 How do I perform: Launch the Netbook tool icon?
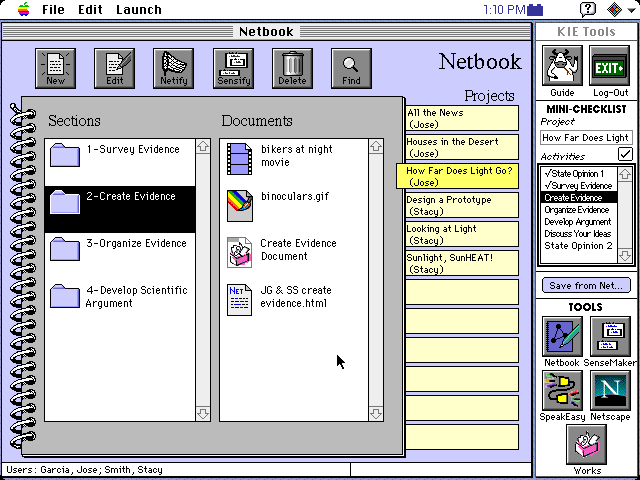(x=562, y=336)
